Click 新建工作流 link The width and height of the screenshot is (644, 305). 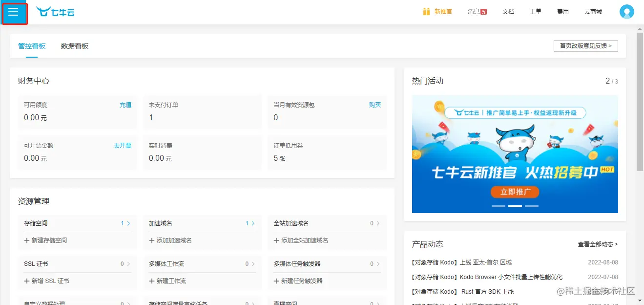point(171,281)
